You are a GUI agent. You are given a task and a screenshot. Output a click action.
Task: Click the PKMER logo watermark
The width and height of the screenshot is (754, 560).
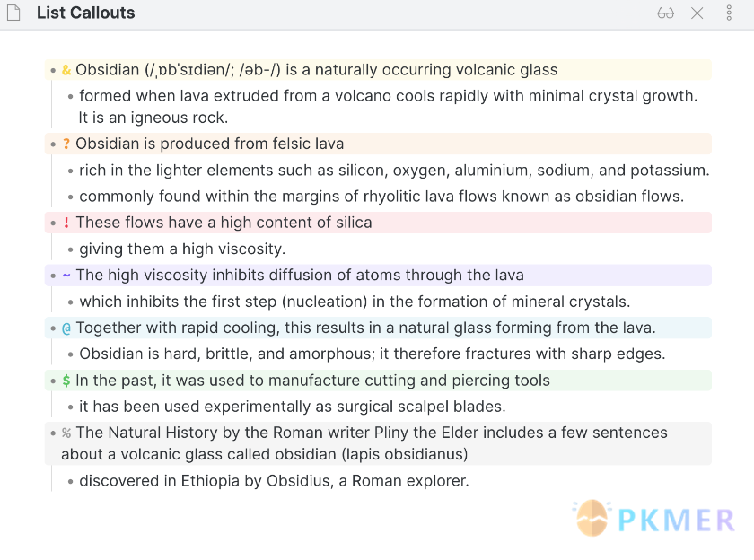pyautogui.click(x=655, y=519)
